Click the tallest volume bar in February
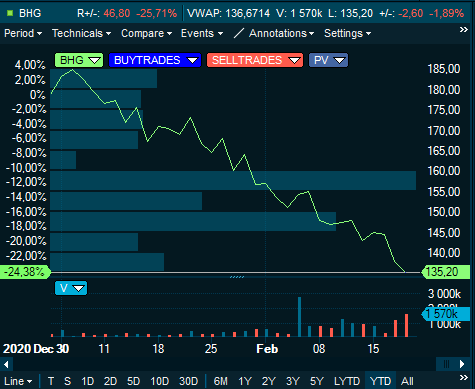The width and height of the screenshot is (475, 389). pos(299,317)
